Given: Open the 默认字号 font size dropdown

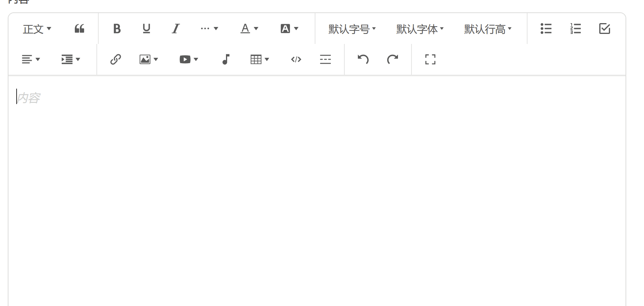Looking at the screenshot, I should click(352, 29).
